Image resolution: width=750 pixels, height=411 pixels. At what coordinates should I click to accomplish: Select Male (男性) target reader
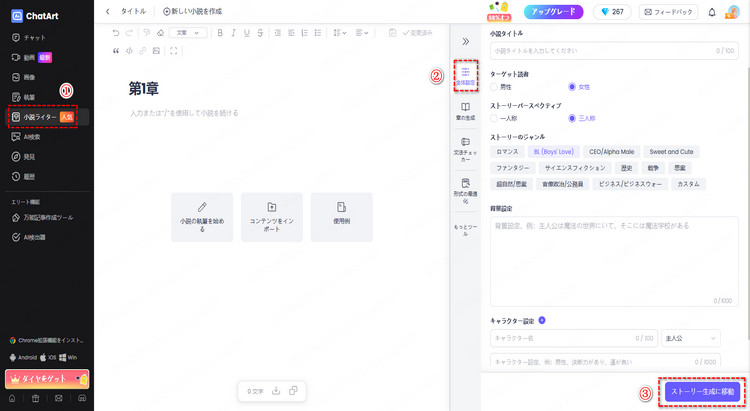pyautogui.click(x=501, y=87)
